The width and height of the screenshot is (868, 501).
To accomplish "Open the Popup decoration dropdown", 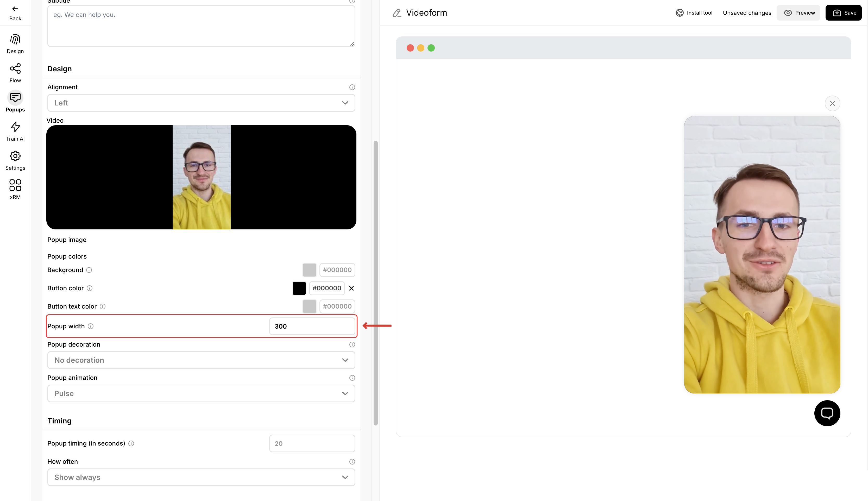I will click(x=201, y=360).
